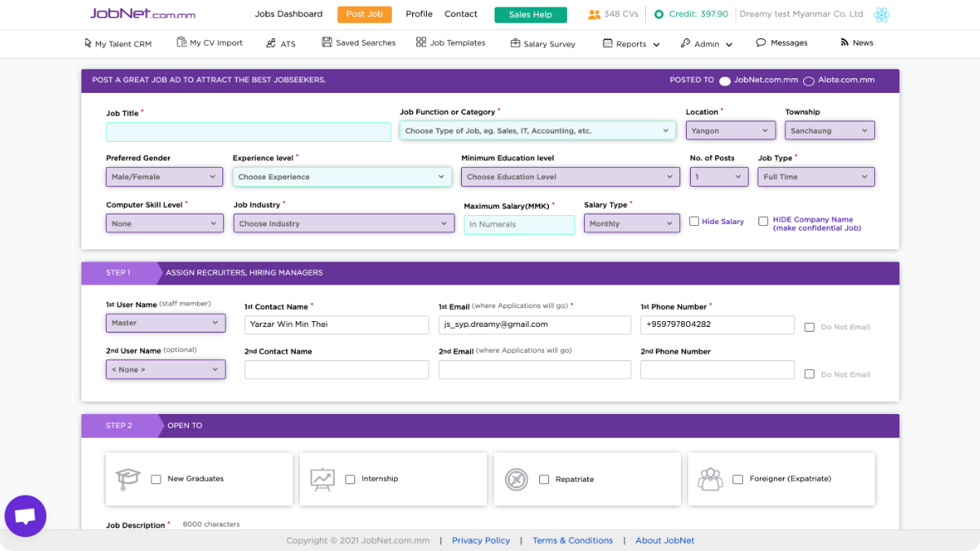The image size is (980, 551).
Task: Click the green credit circle icon
Action: (x=659, y=15)
